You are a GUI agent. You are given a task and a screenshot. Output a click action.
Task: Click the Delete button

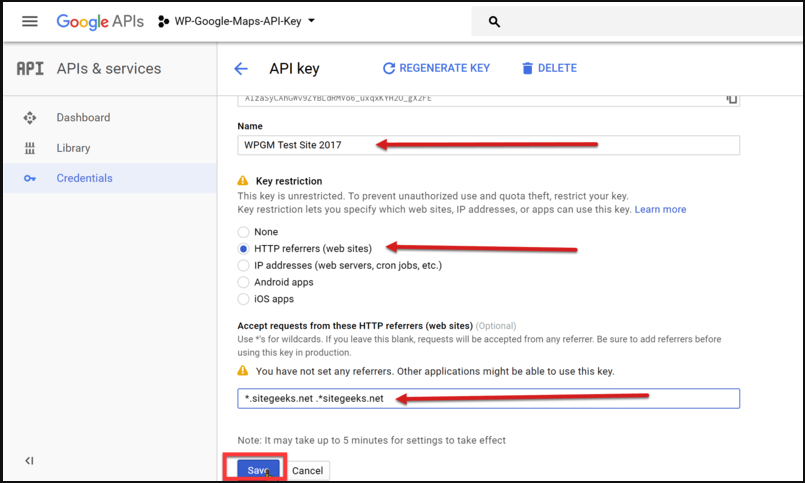click(549, 68)
